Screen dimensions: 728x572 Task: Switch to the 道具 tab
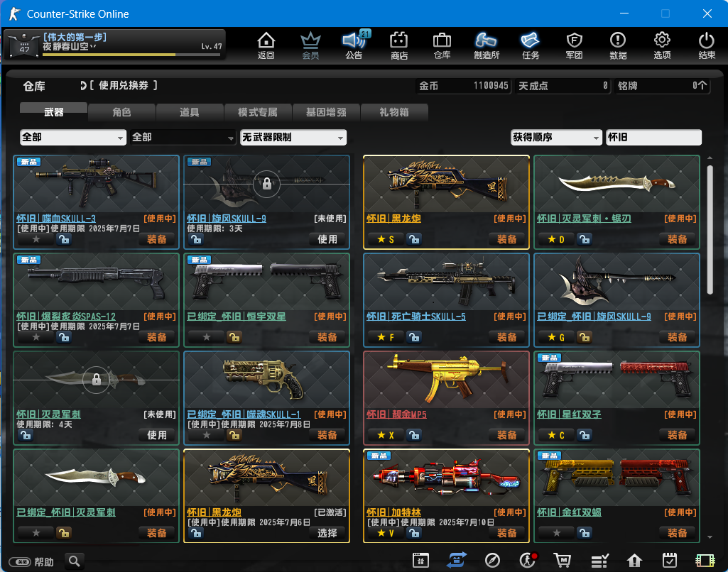(190, 112)
